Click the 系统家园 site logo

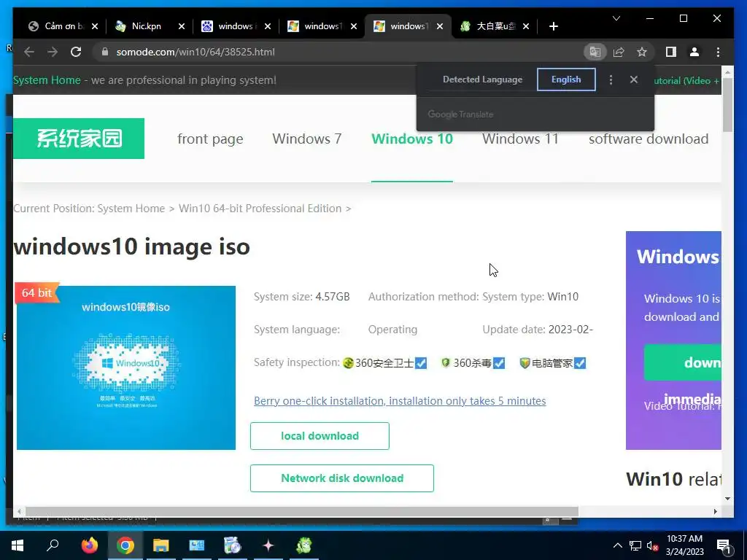(79, 139)
